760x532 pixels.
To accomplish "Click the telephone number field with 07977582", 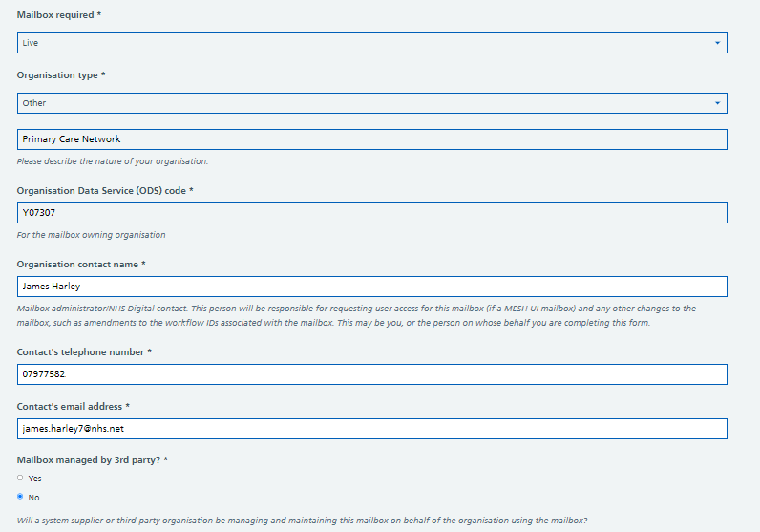I will [x=371, y=374].
